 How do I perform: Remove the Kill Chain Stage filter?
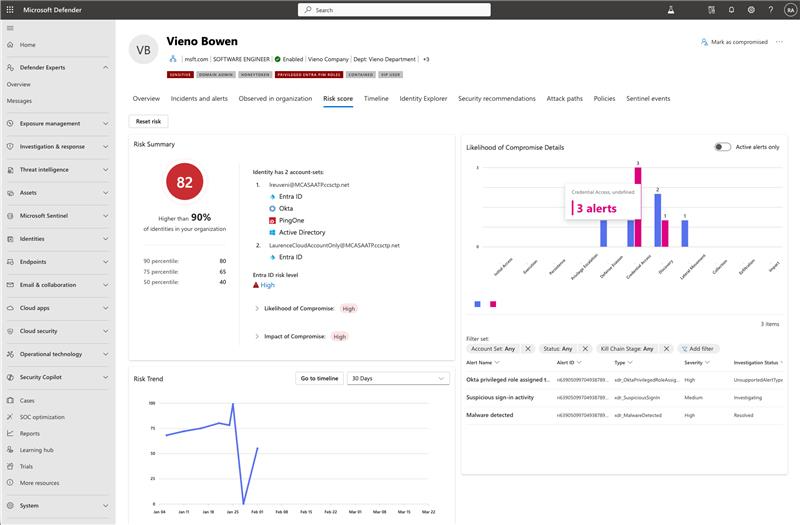666,349
